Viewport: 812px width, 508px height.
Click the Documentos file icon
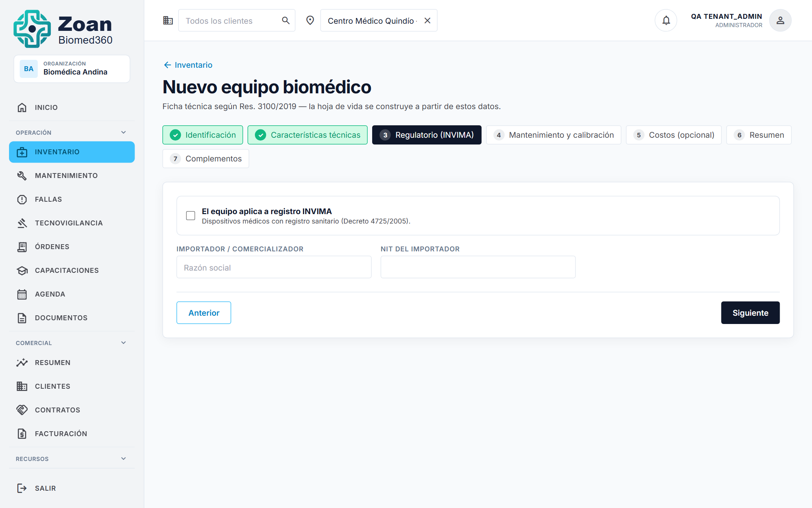coord(22,318)
